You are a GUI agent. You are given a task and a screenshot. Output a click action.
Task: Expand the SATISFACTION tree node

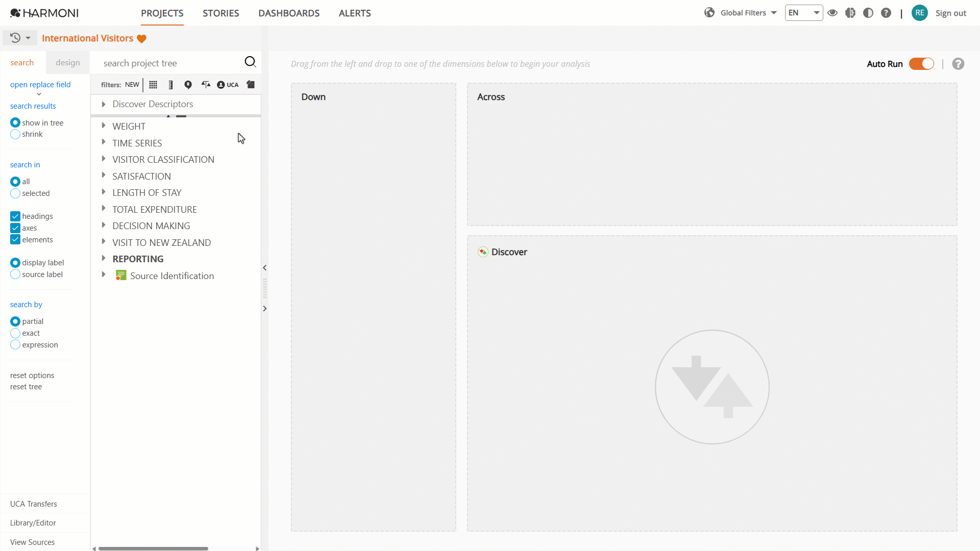[x=104, y=176]
